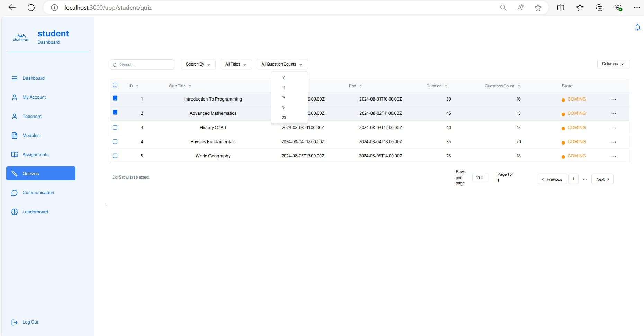Click the Log Out icon in sidebar

pos(14,322)
